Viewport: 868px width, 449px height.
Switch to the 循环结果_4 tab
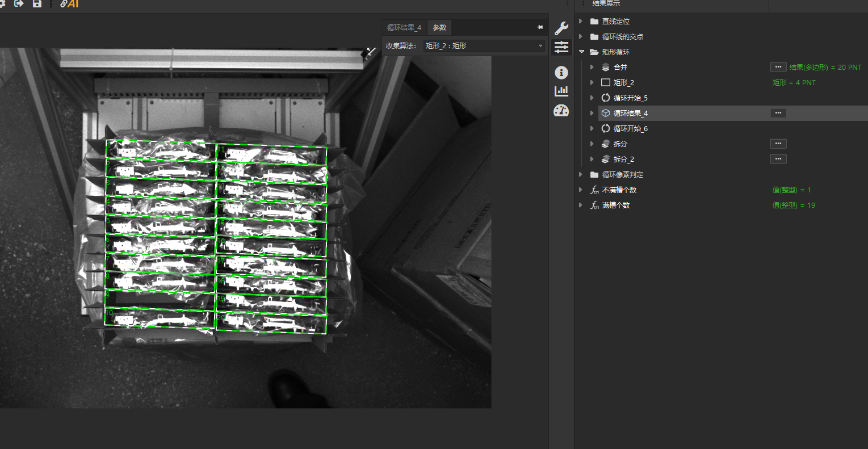404,27
